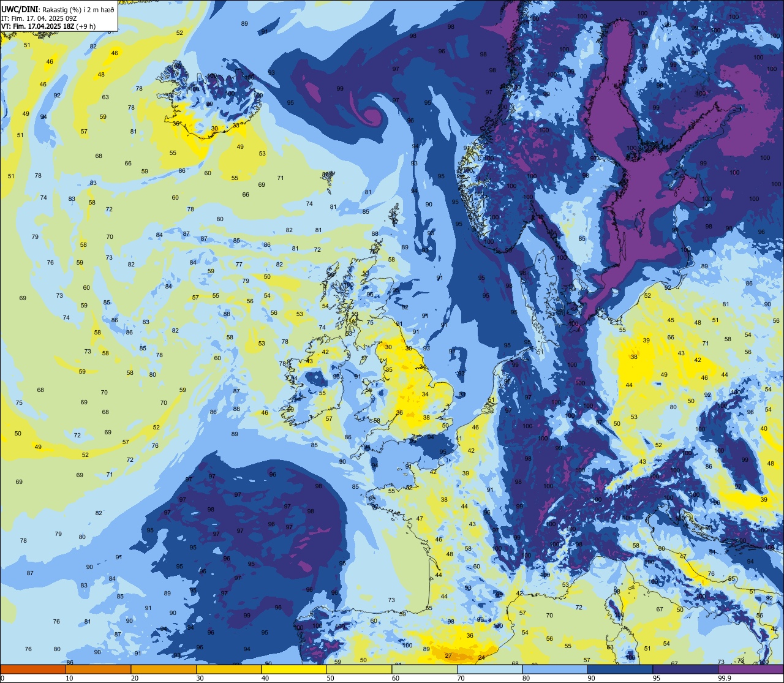Click the dark orange 0–10 legend color segment
784x683 pixels.
33,669
